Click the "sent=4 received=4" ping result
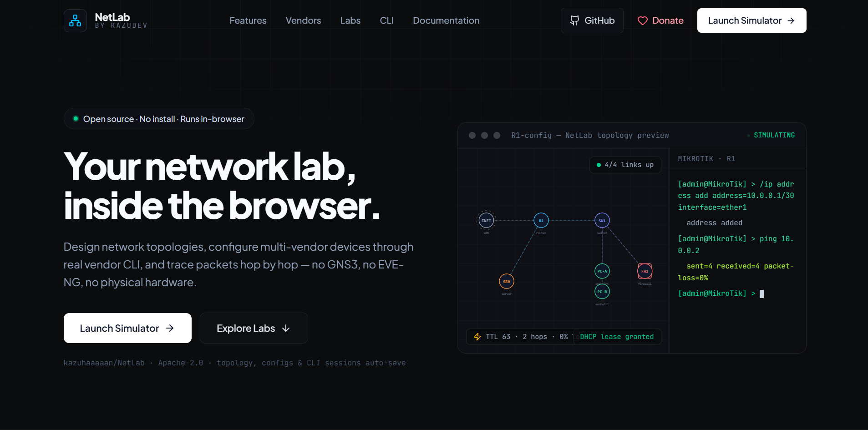The height and width of the screenshot is (430, 868). click(736, 272)
